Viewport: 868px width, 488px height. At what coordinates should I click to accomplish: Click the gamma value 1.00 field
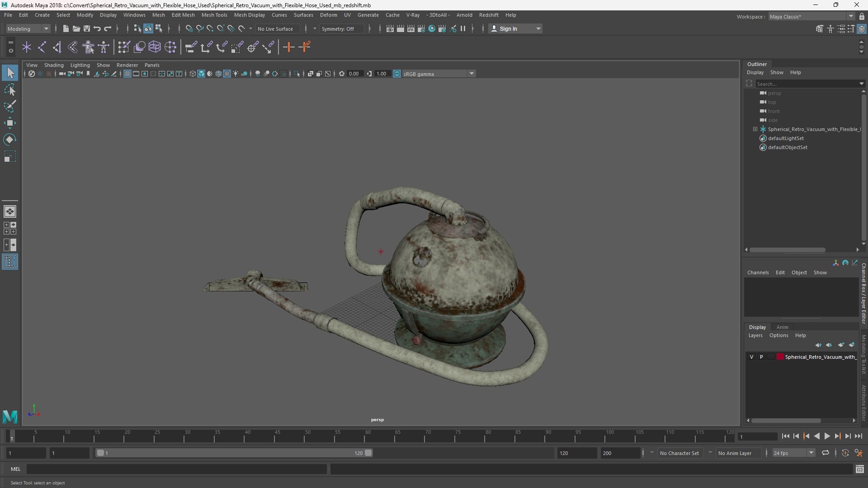(x=382, y=74)
